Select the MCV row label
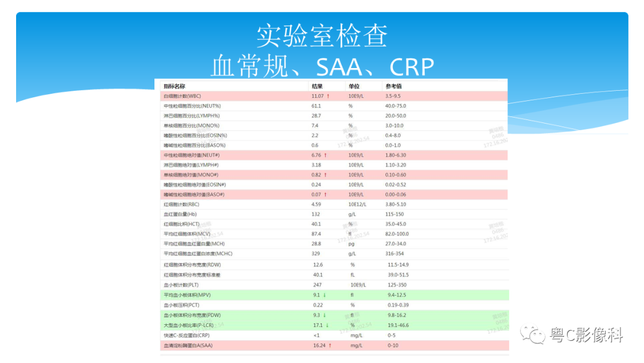 pyautogui.click(x=187, y=234)
